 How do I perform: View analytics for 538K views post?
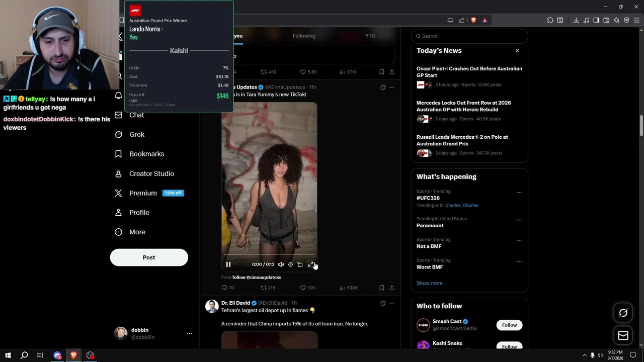(349, 288)
